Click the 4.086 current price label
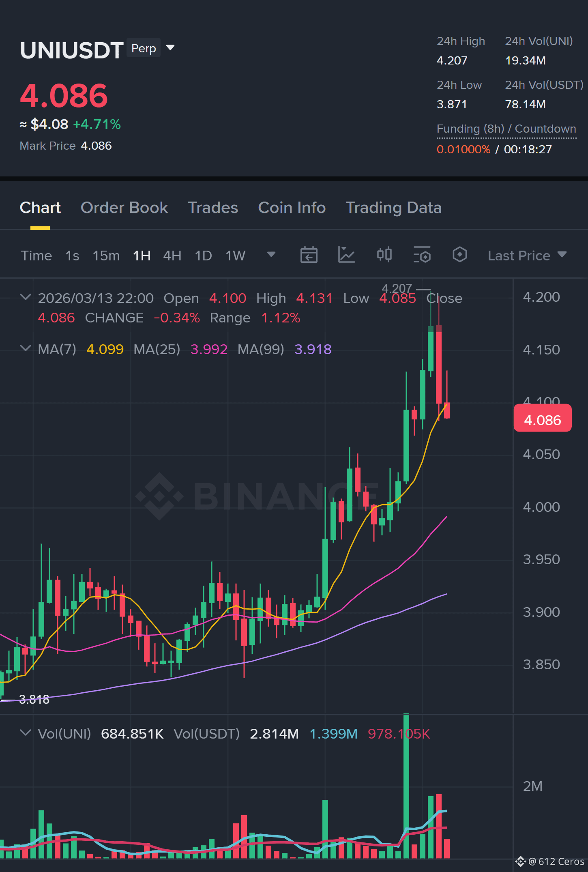Image resolution: width=588 pixels, height=872 pixels. pos(542,419)
